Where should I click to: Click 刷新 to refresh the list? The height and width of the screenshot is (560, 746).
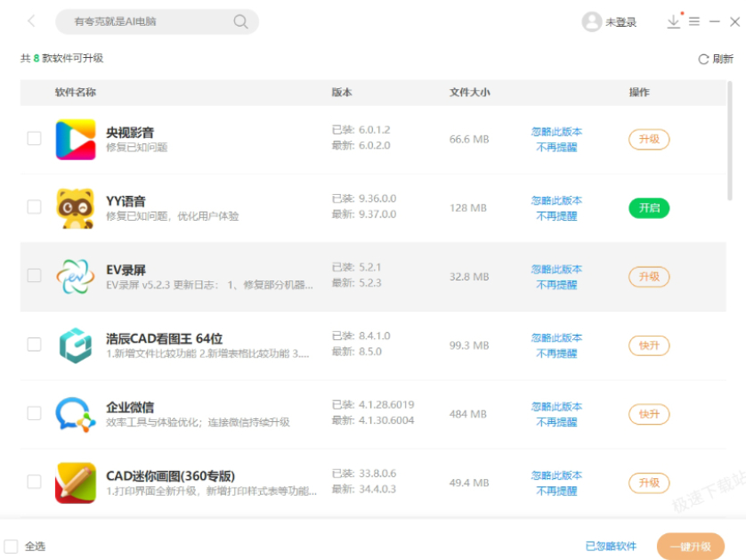[x=716, y=59]
